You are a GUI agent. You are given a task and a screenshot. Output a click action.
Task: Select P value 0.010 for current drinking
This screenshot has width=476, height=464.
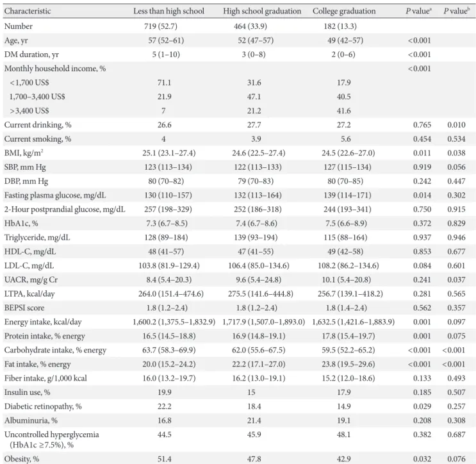click(456, 125)
